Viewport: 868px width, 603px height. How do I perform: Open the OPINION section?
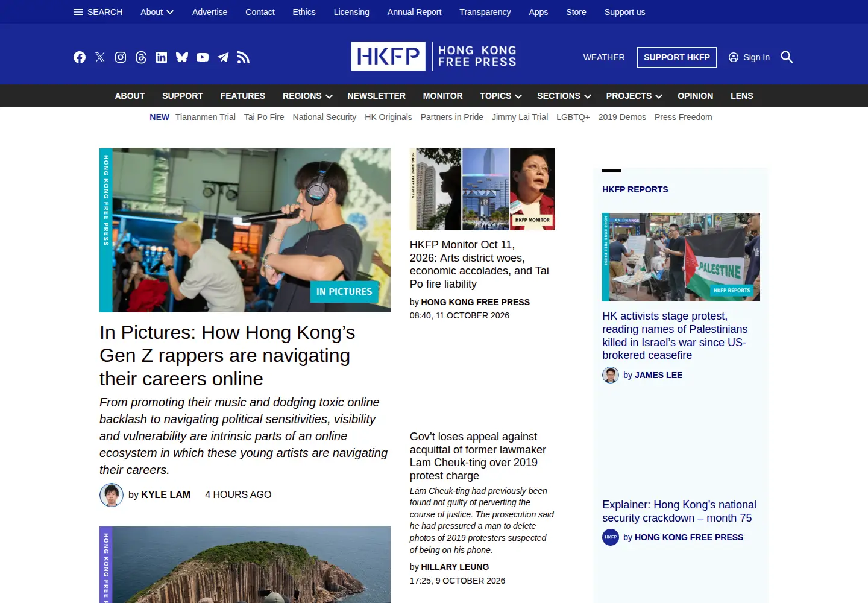pos(696,96)
